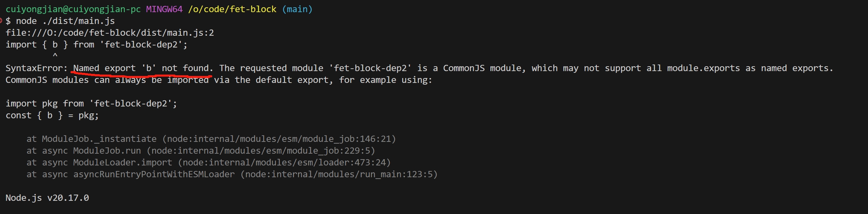Click the caret error marker below the import
The width and height of the screenshot is (868, 214).
click(x=55, y=55)
